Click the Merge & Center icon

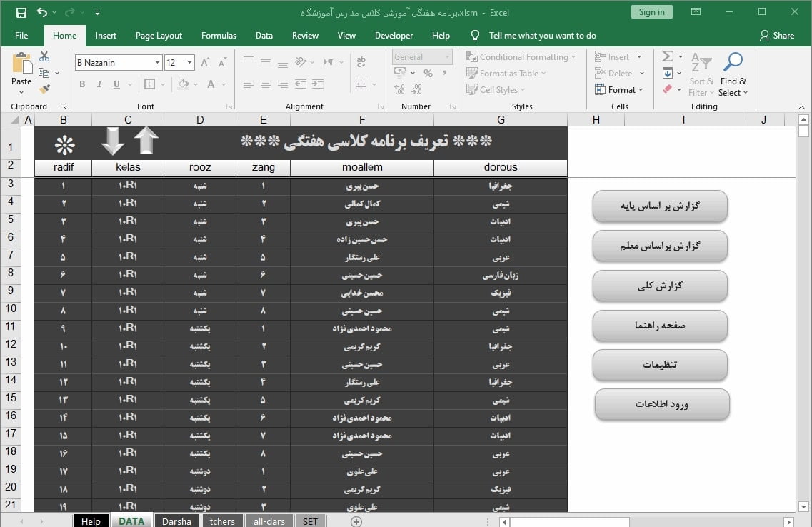(361, 84)
